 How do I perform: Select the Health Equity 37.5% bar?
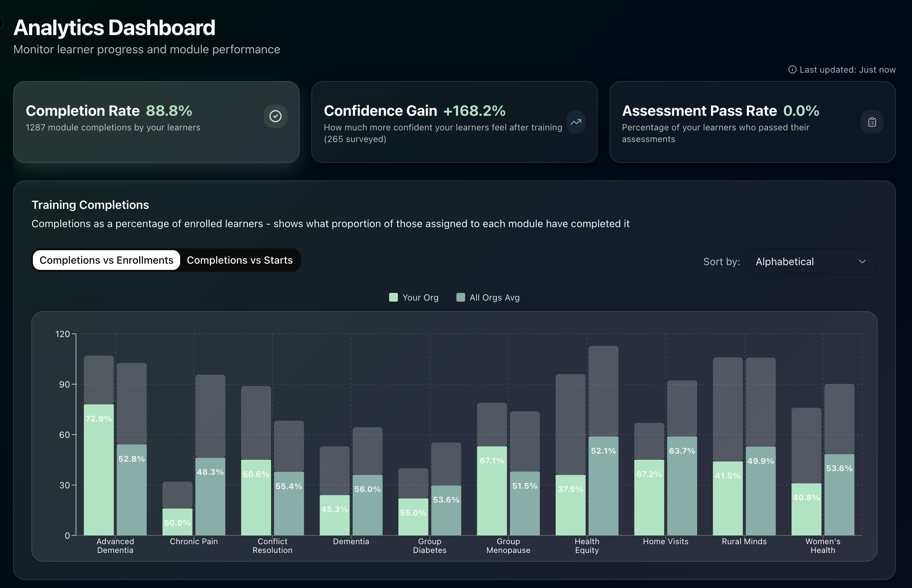pos(571,505)
